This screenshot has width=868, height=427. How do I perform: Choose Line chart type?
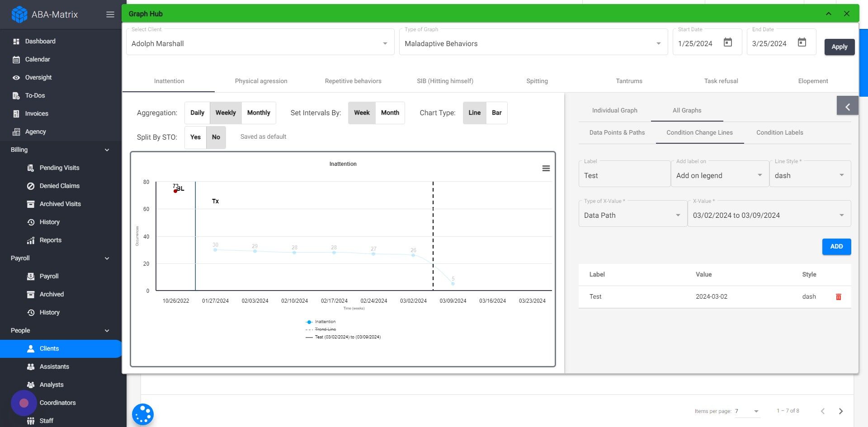click(475, 113)
